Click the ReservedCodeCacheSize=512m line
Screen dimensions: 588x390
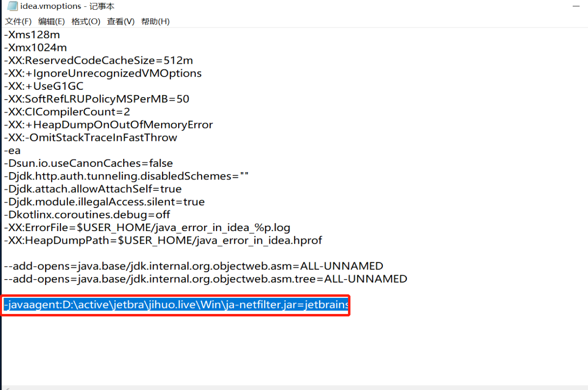98,60
